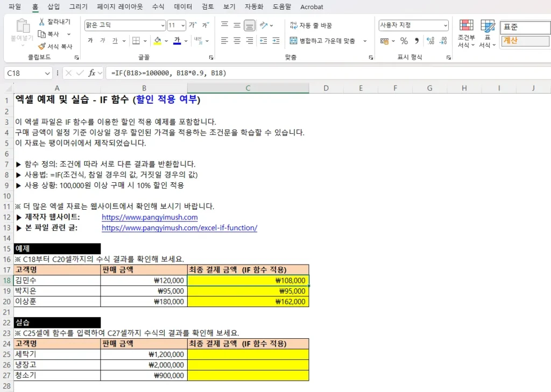Increase decimal places button

(430, 41)
